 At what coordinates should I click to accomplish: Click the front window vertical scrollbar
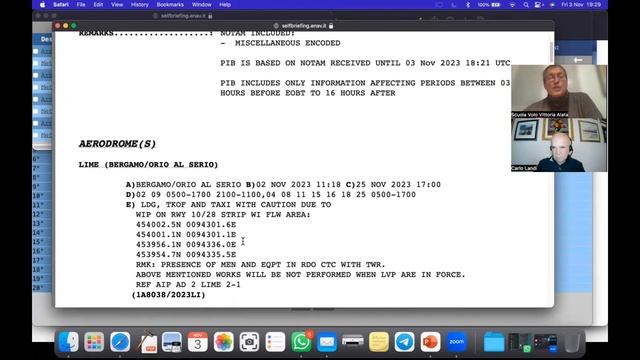[551, 52]
